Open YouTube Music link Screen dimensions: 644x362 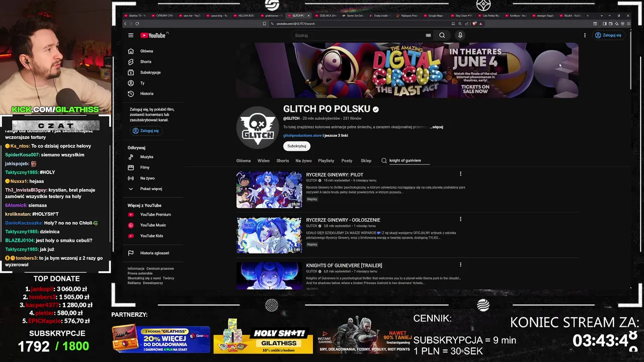click(x=152, y=225)
